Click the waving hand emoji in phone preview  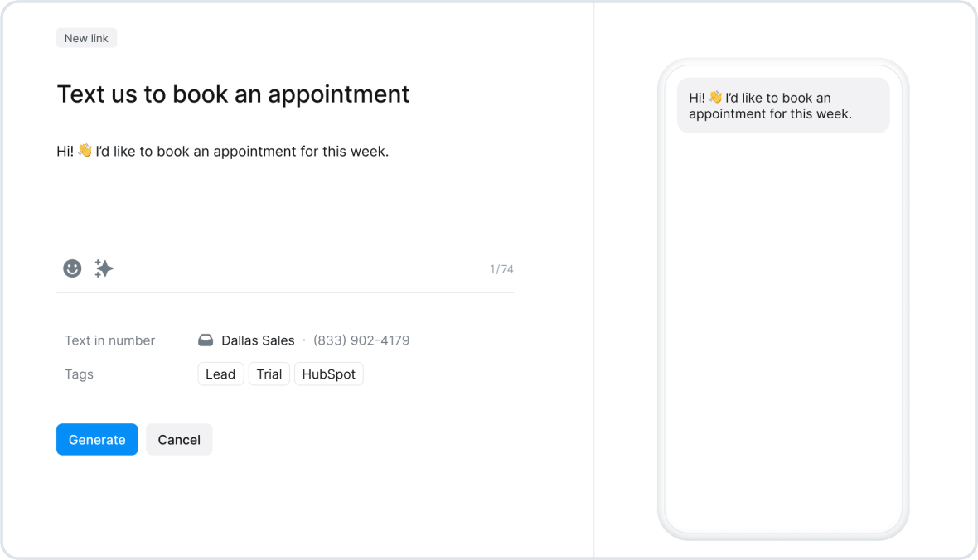pos(715,97)
